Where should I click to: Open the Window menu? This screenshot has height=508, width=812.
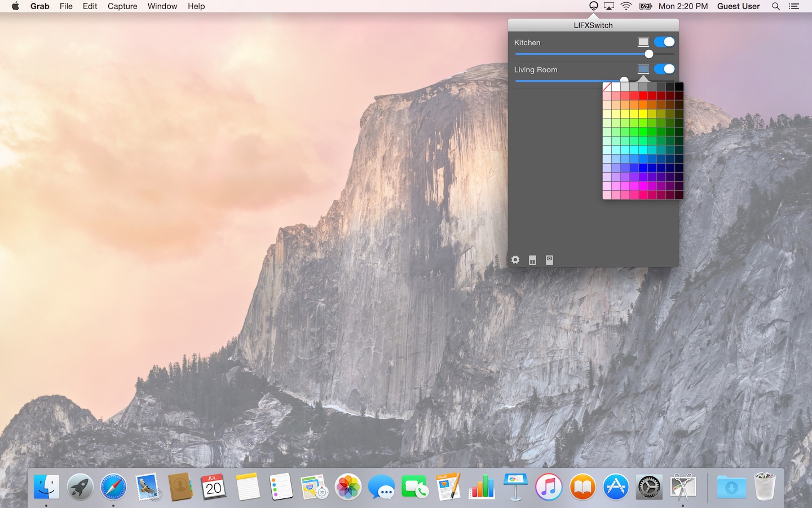[x=162, y=6]
